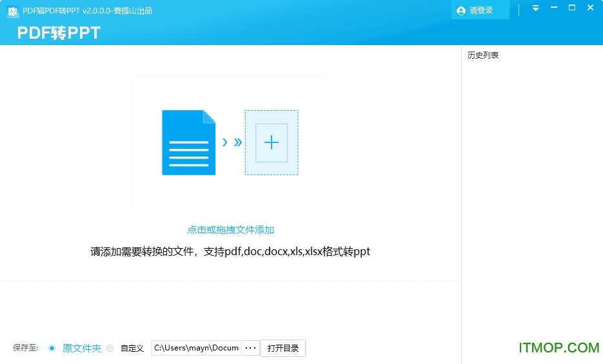This screenshot has width=603, height=364.
Task: Click the double-arrow conversion icon
Action: (232, 142)
